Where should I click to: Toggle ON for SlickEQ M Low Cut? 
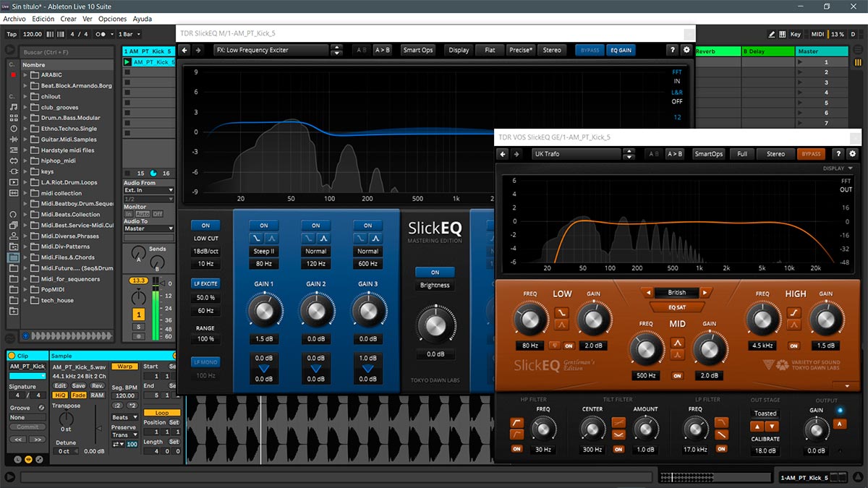click(x=205, y=226)
